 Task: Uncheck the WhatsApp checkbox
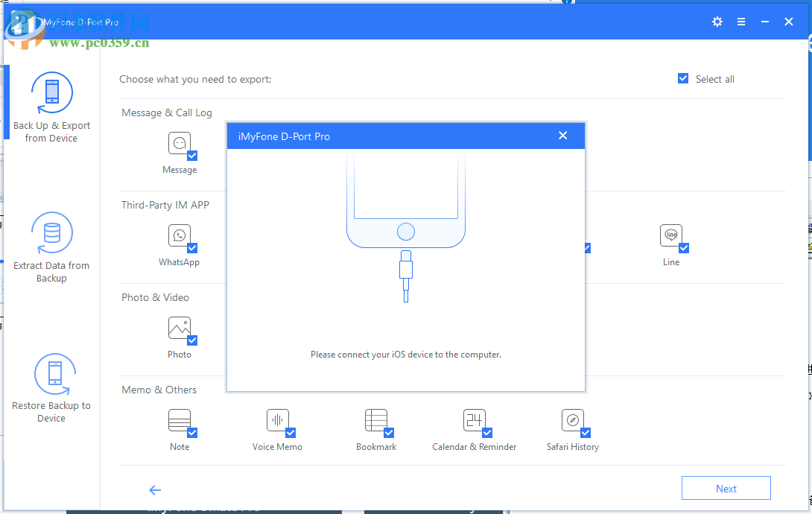[x=192, y=248]
